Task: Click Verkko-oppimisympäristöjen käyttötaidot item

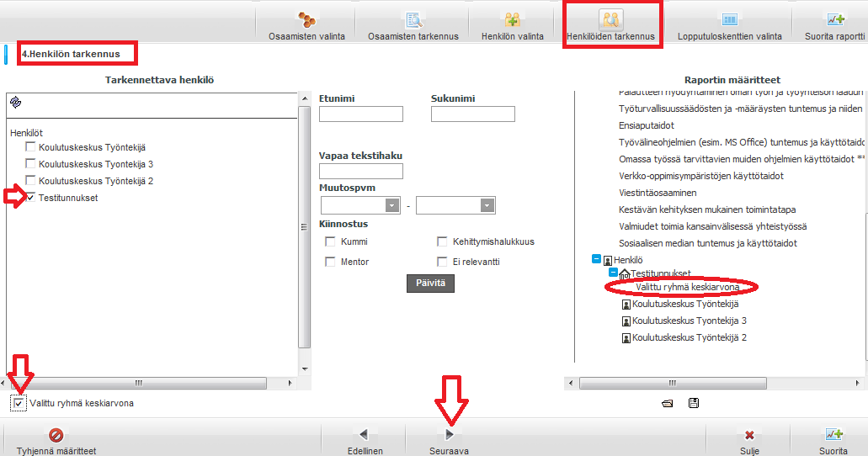Action: (700, 176)
